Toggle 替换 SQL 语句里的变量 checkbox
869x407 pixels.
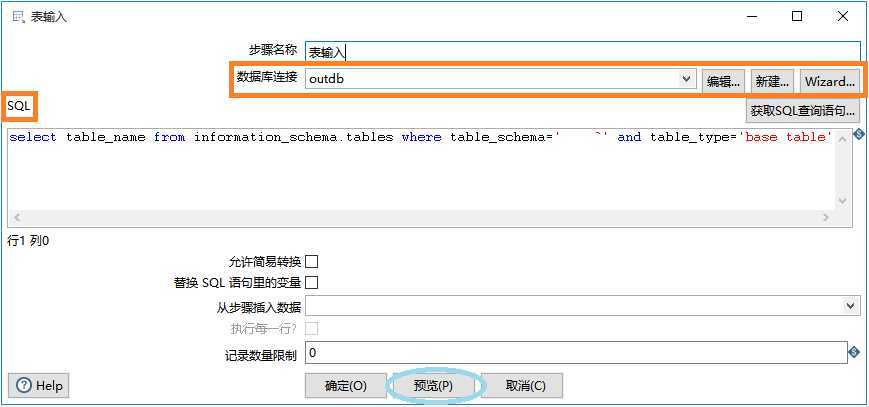click(x=312, y=283)
